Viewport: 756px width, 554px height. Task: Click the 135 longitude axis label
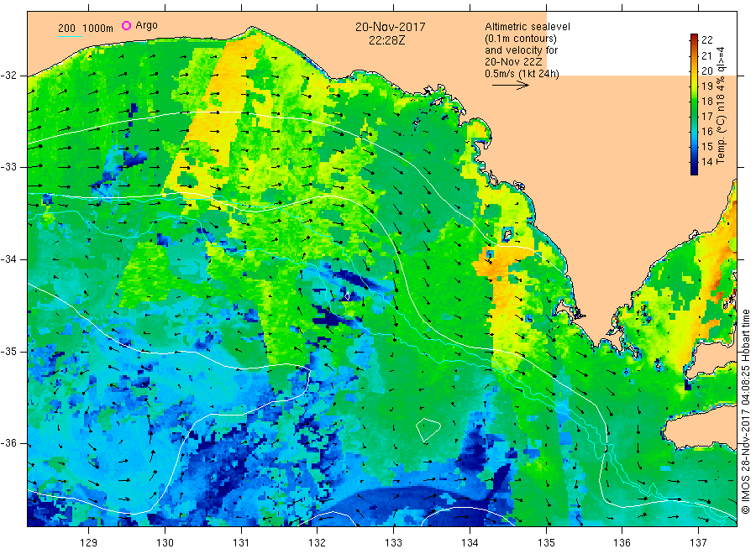pyautogui.click(x=546, y=542)
